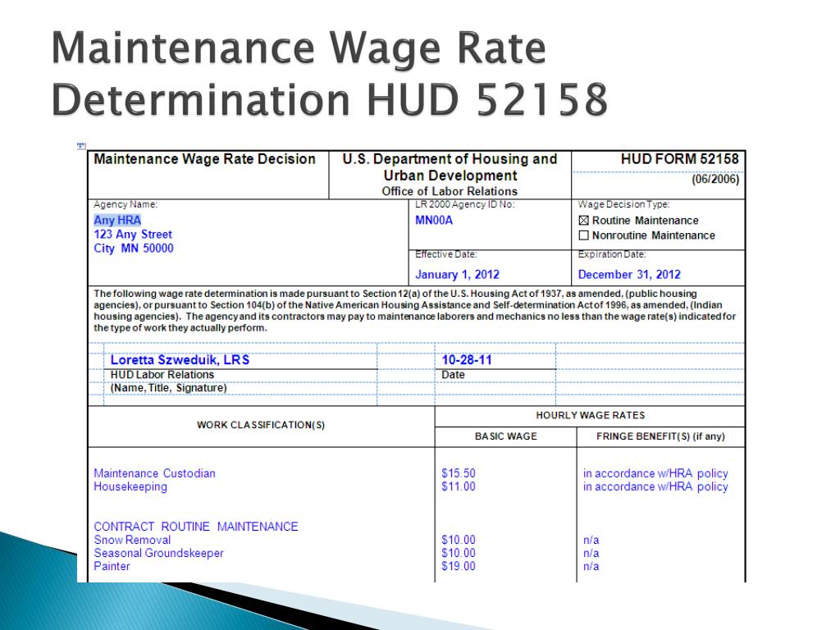Click the 123 Any Street address line
Viewport: 840px width, 630px height.
(x=133, y=234)
